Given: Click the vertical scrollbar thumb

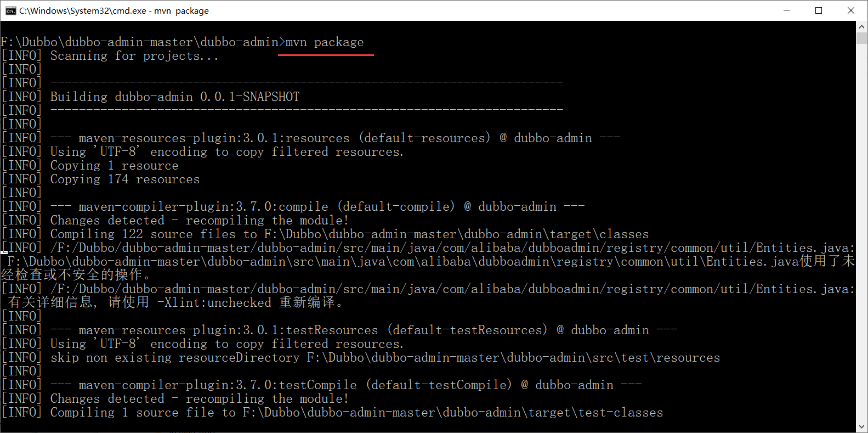Looking at the screenshot, I should 862,38.
